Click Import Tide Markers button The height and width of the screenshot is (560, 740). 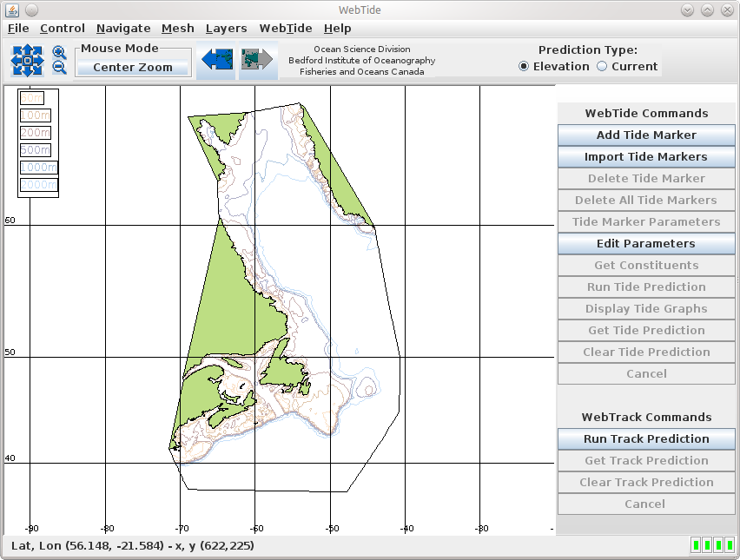coord(646,157)
